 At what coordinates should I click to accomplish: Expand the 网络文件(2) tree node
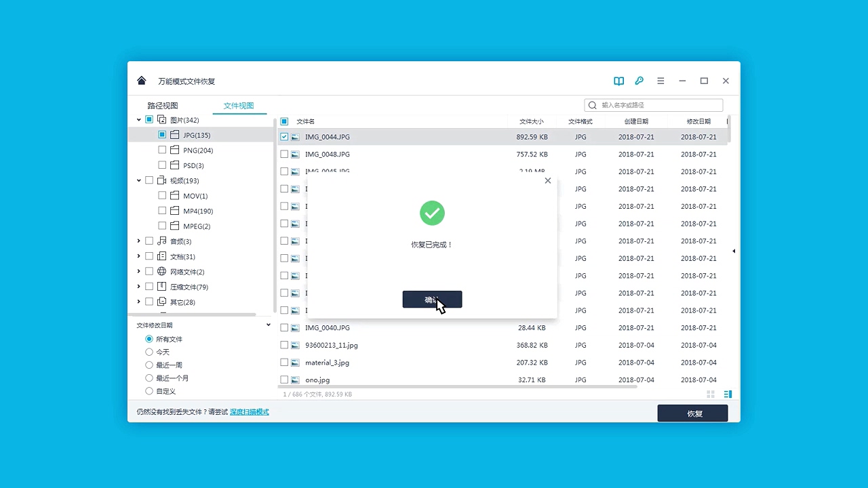[139, 271]
